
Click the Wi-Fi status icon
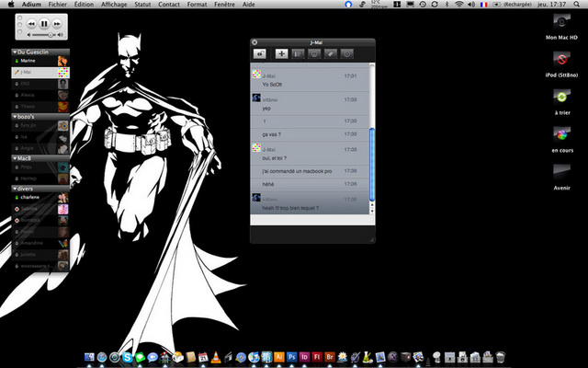click(x=458, y=5)
